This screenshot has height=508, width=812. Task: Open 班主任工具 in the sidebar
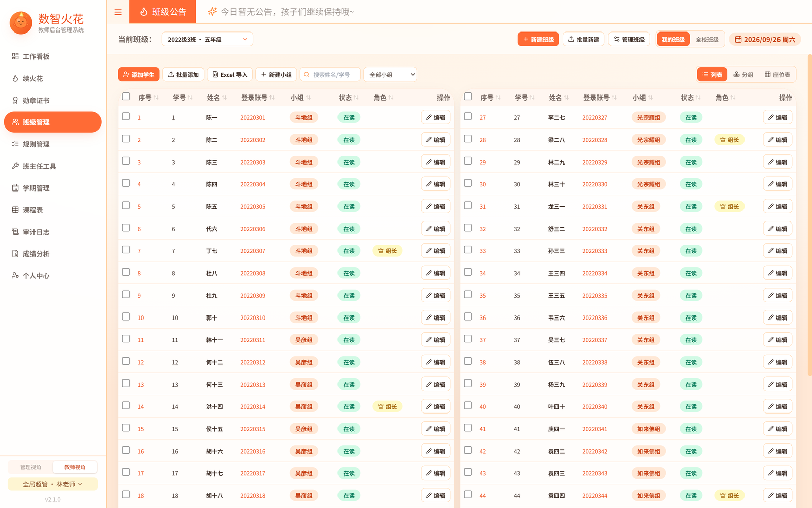point(53,166)
